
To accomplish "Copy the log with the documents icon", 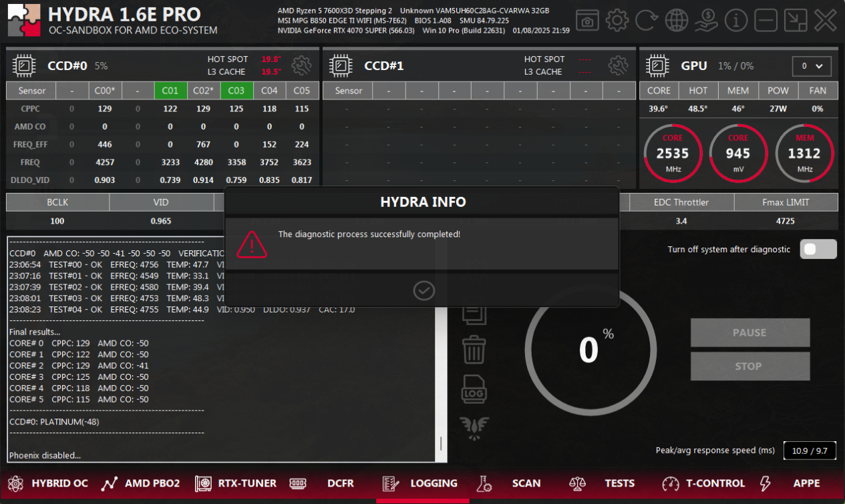I will [474, 312].
